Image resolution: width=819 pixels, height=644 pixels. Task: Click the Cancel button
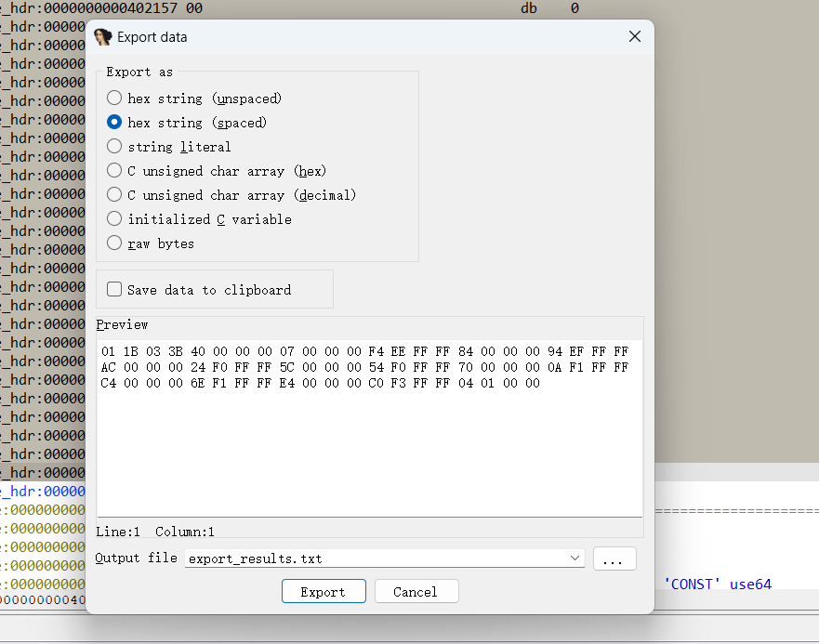pyautogui.click(x=416, y=591)
